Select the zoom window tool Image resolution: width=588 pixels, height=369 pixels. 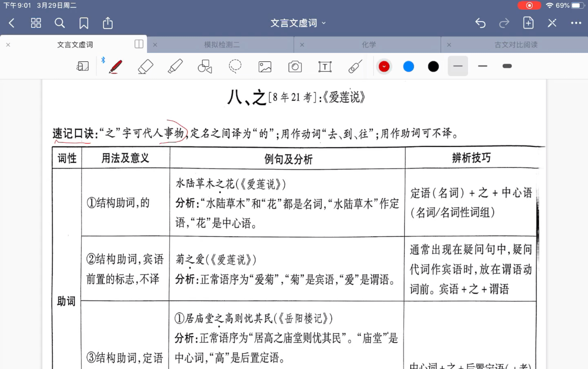point(83,66)
